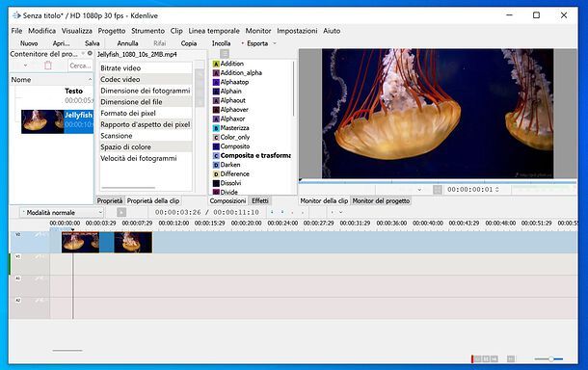The width and height of the screenshot is (588, 370).
Task: Open the Aiuto menu
Action: click(x=332, y=31)
